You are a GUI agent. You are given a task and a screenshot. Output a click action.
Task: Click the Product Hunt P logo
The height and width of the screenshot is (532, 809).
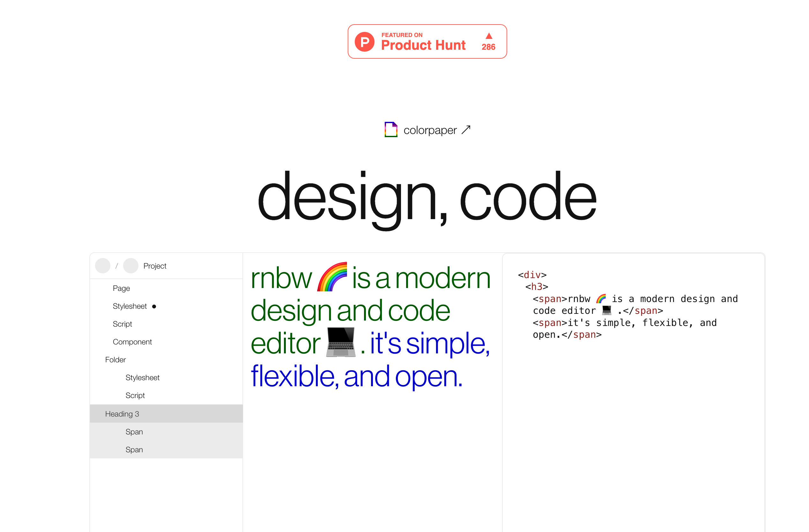click(x=364, y=42)
